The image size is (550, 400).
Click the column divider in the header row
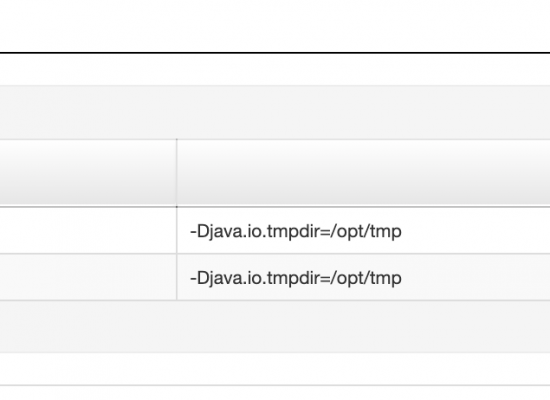click(177, 173)
